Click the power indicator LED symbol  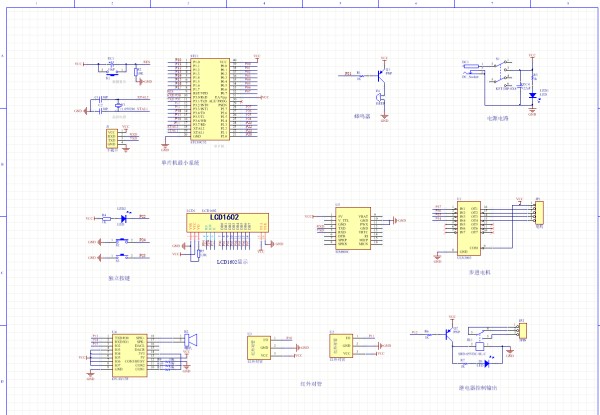pyautogui.click(x=532, y=96)
